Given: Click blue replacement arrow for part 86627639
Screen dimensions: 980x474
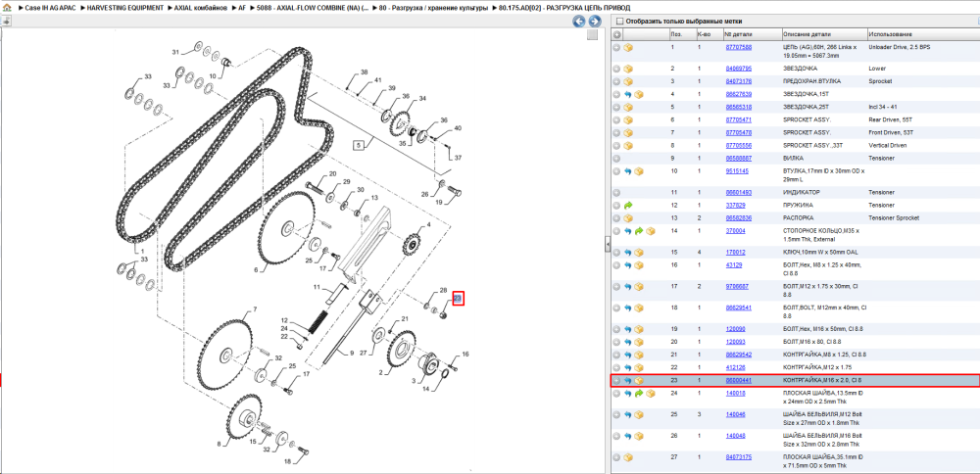Looking at the screenshot, I should (x=628, y=94).
